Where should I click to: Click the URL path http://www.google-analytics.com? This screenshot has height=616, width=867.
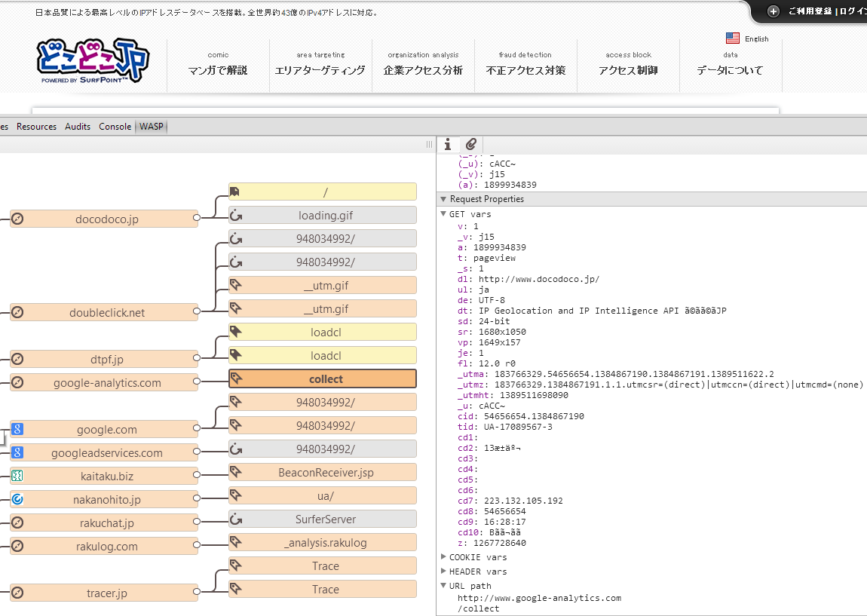(539, 598)
